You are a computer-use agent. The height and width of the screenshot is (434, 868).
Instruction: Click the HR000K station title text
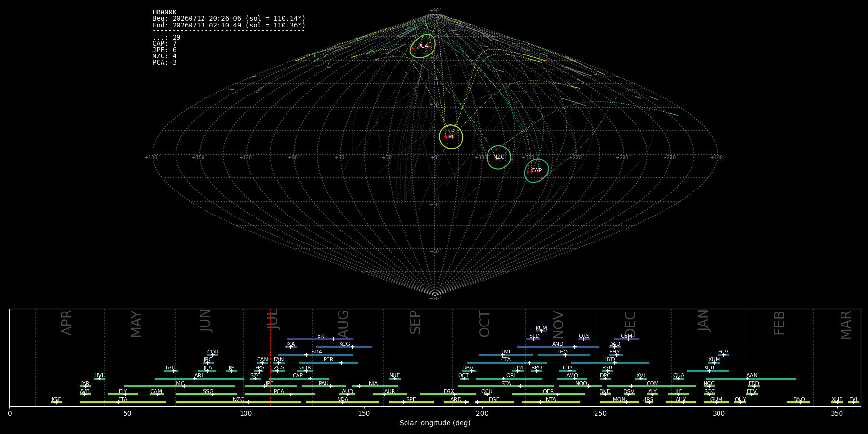pyautogui.click(x=164, y=13)
